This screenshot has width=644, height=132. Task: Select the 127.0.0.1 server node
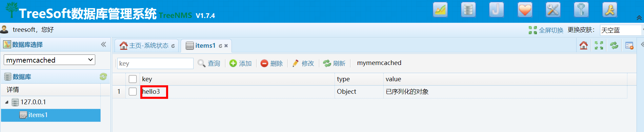click(33, 102)
